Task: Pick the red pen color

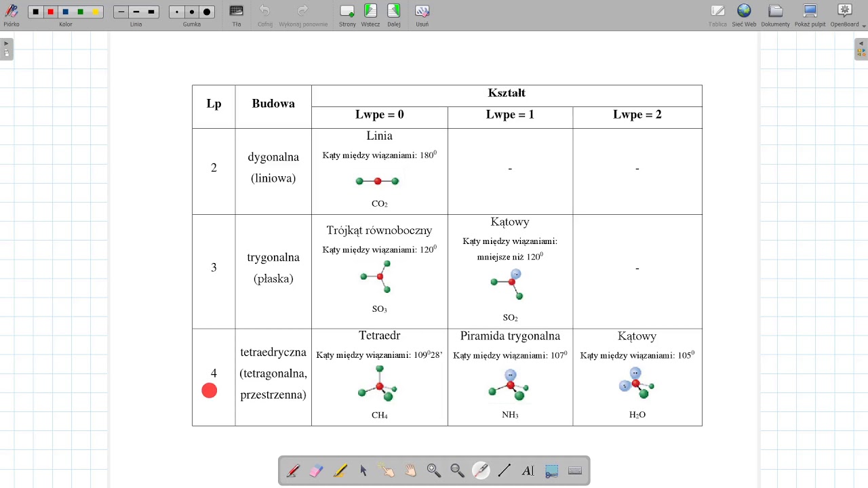Action: (50, 12)
